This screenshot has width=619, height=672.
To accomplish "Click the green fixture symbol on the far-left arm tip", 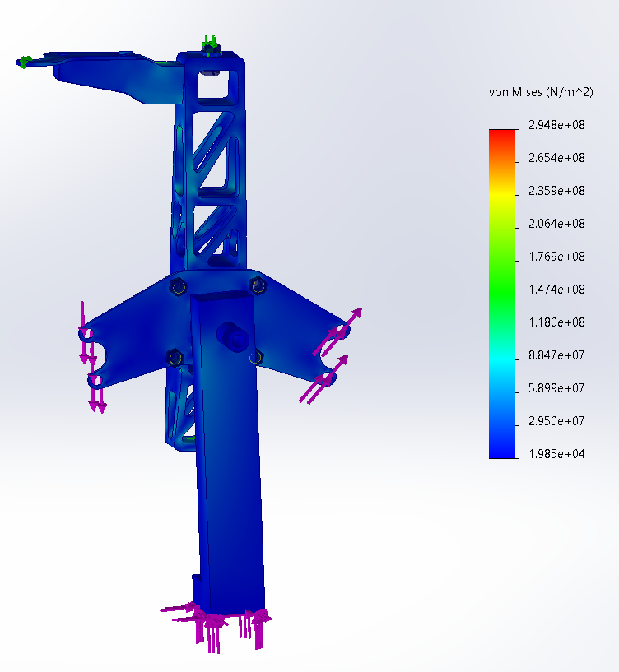I will [x=25, y=61].
